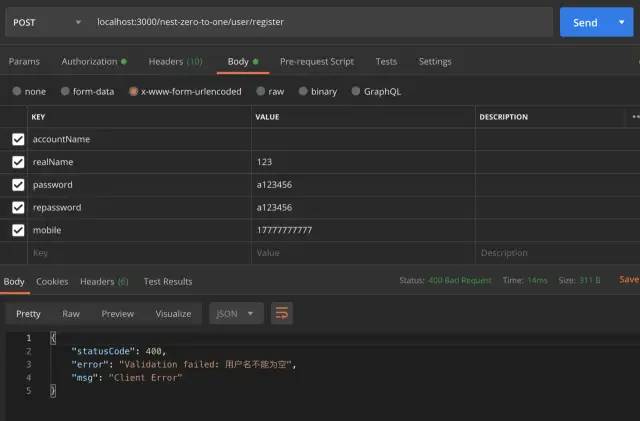Click the repassword key cell
640x421 pixels.
(x=139, y=207)
